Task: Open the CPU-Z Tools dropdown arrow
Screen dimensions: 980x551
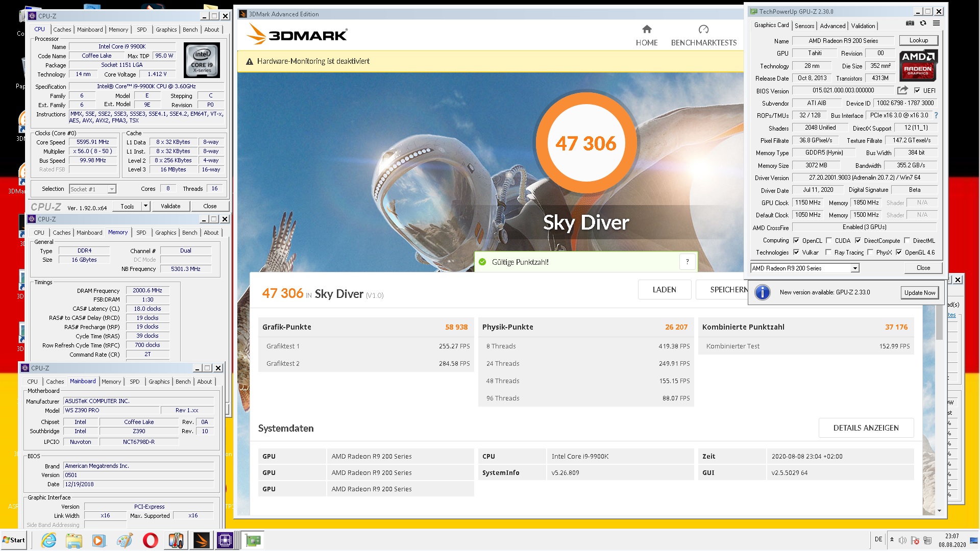Action: [x=145, y=206]
